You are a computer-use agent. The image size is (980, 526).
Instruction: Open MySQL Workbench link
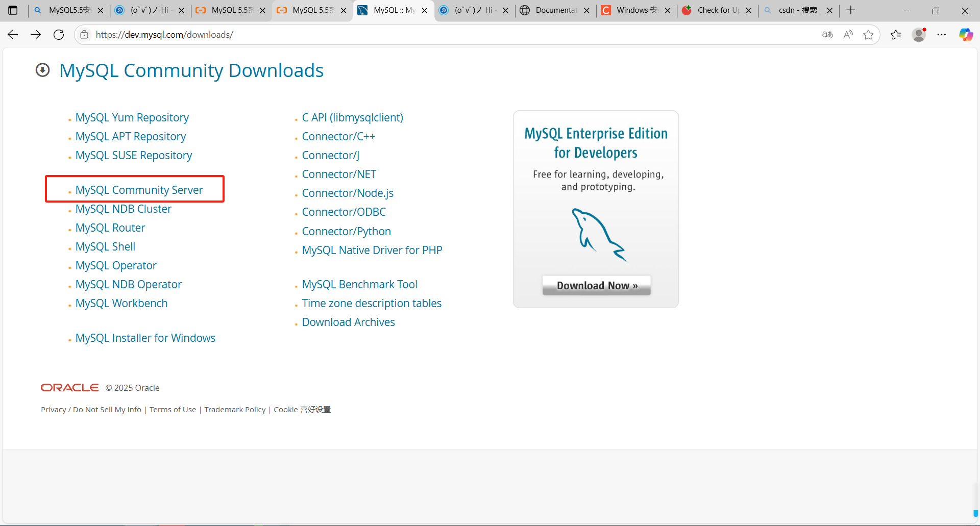click(121, 303)
